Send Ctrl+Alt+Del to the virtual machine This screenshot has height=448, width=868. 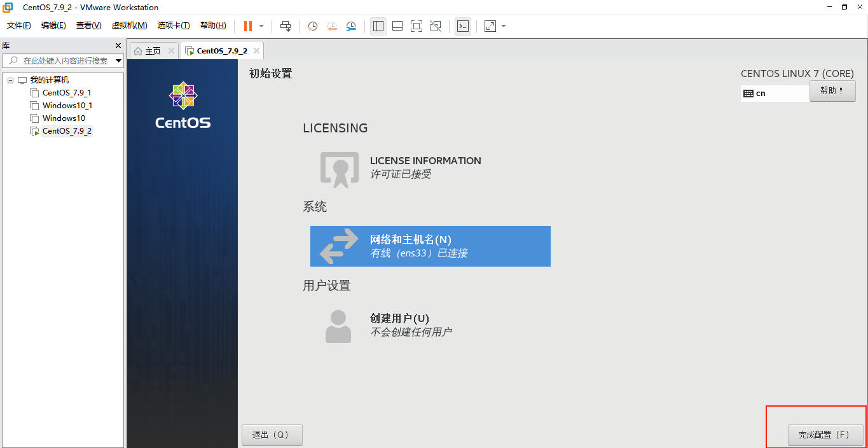[x=286, y=26]
